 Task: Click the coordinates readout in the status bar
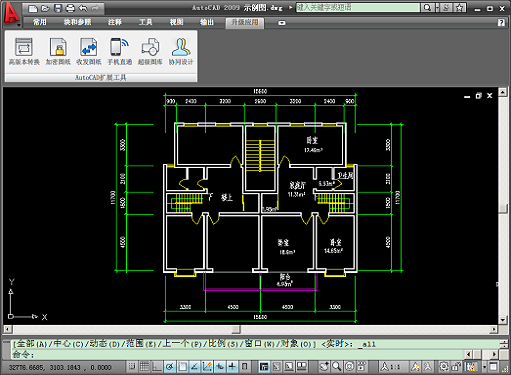tap(60, 367)
